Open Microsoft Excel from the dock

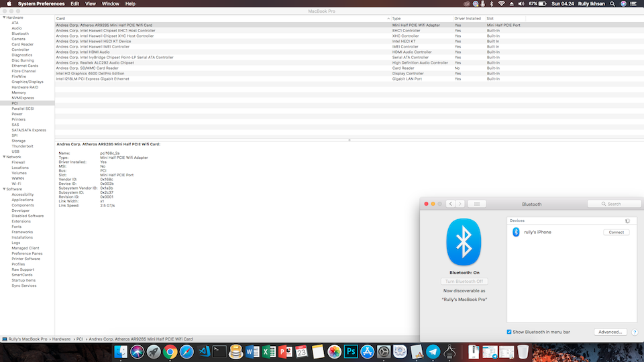[268, 352]
